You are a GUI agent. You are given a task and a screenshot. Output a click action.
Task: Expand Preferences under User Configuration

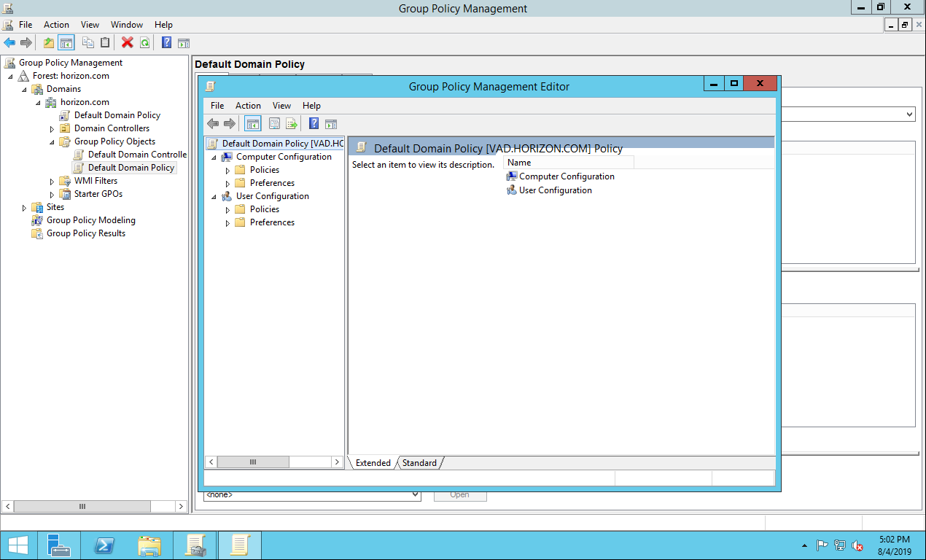[x=227, y=222]
